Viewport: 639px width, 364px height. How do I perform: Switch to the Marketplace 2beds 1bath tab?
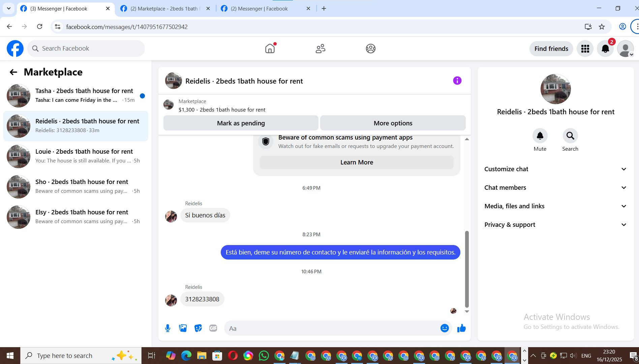pyautogui.click(x=165, y=9)
